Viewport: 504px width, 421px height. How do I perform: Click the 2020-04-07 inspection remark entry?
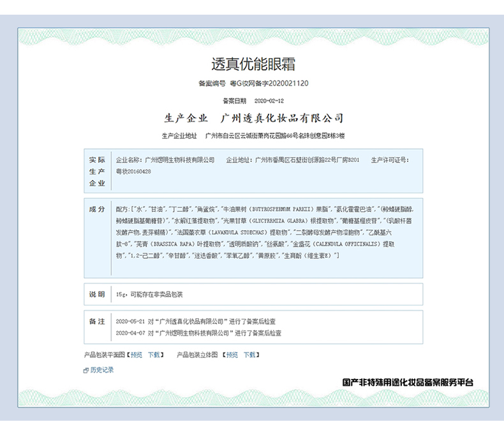[198, 333]
